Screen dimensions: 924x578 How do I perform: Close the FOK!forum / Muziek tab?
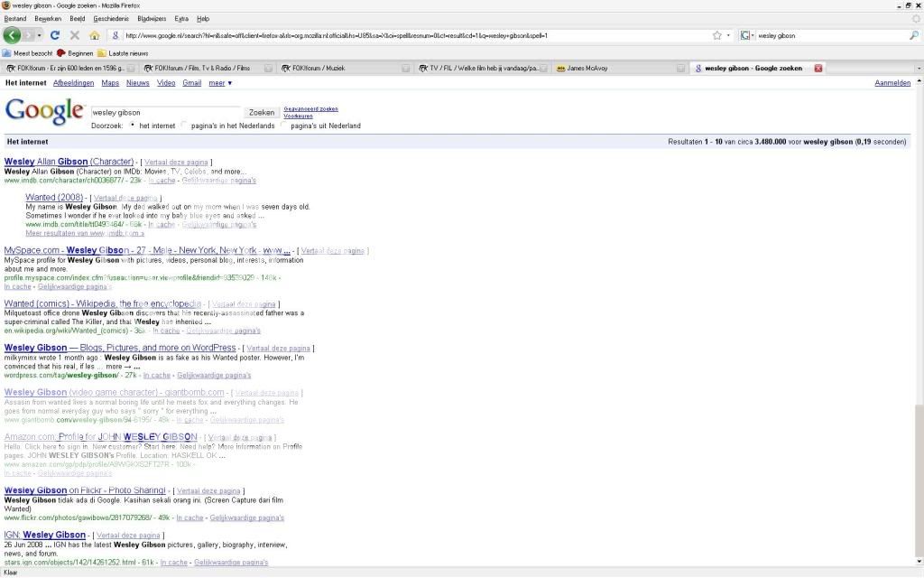tap(406, 69)
